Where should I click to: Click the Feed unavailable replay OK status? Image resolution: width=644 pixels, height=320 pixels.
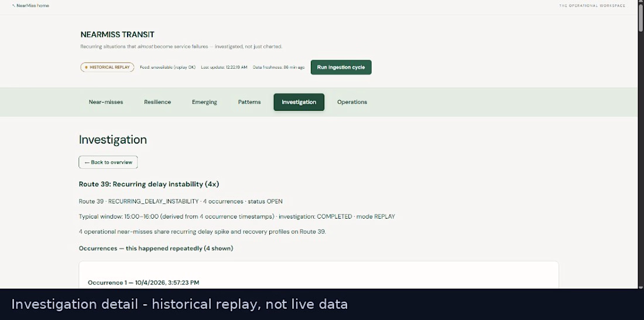click(167, 67)
